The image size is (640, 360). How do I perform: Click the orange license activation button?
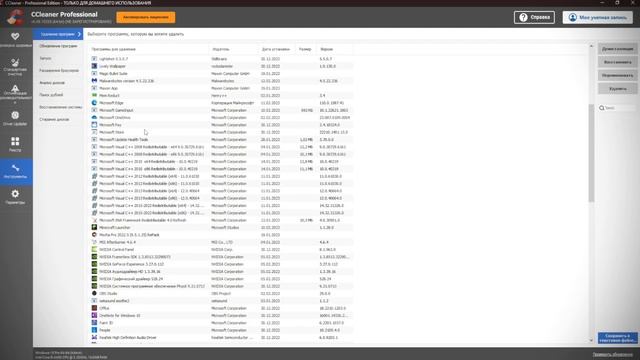click(146, 18)
